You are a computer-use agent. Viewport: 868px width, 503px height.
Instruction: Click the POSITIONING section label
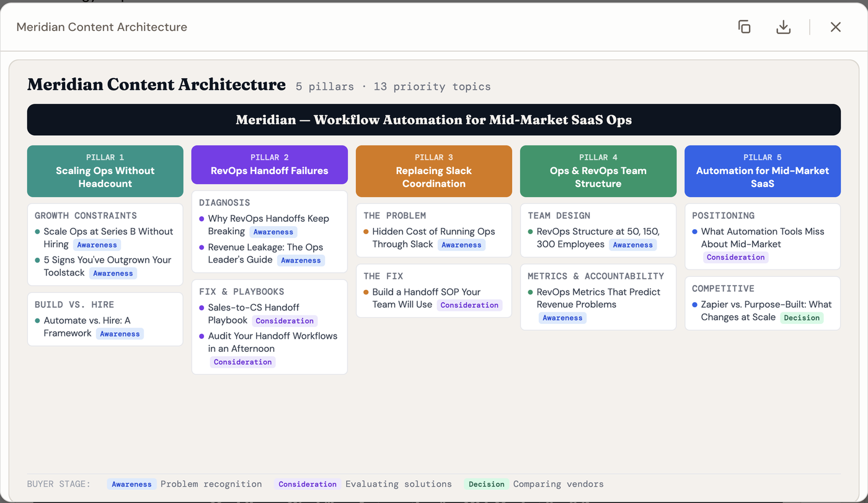(724, 216)
